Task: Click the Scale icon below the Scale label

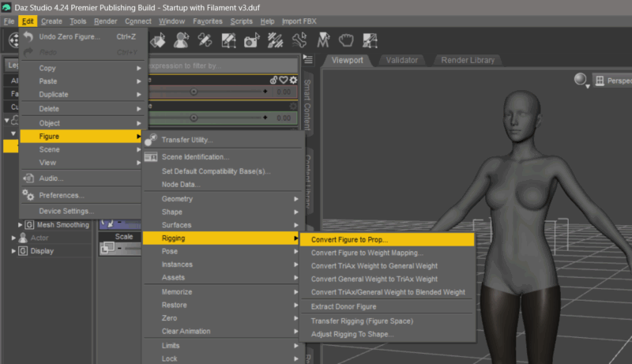Action: tap(108, 248)
